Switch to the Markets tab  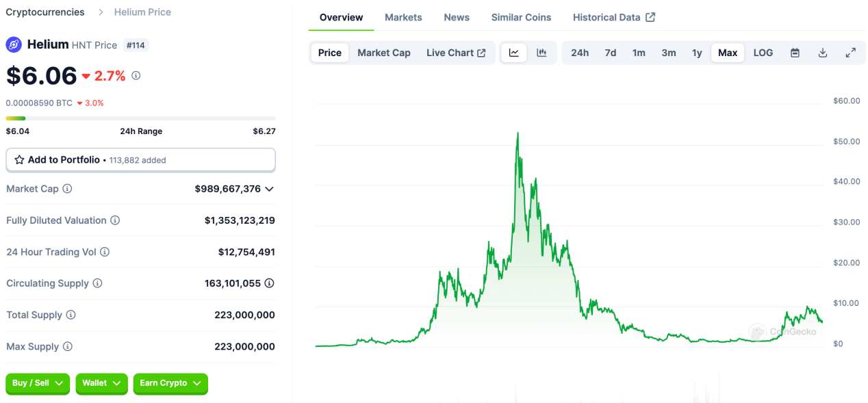[403, 17]
